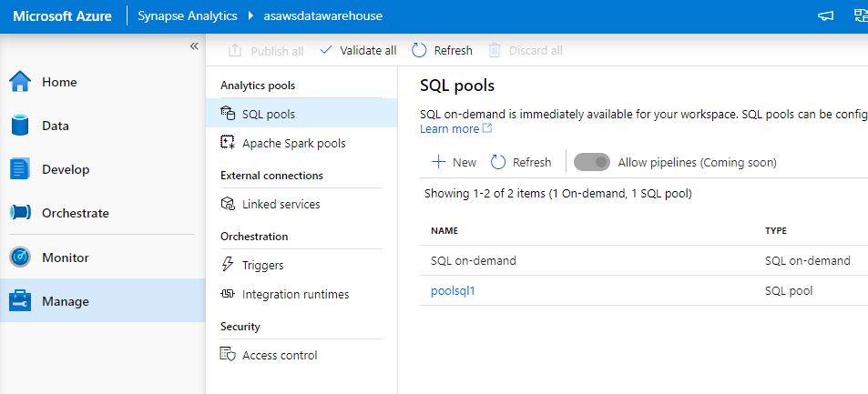
Task: Click the Discard all trash icon
Action: pos(495,50)
